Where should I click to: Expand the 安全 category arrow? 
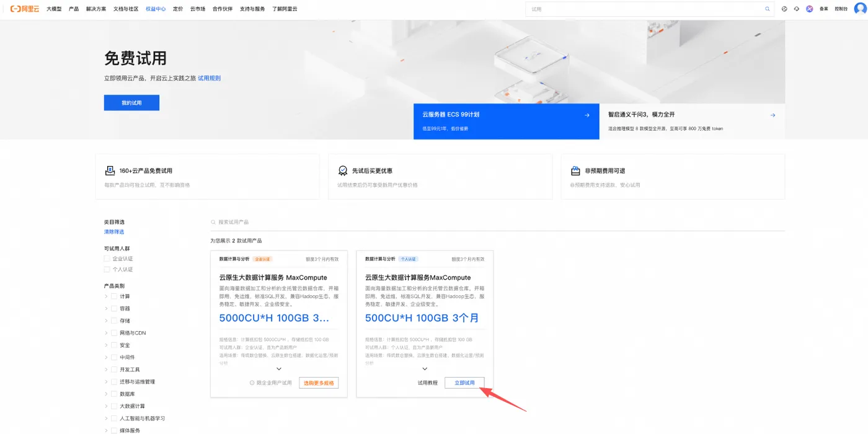pyautogui.click(x=106, y=345)
